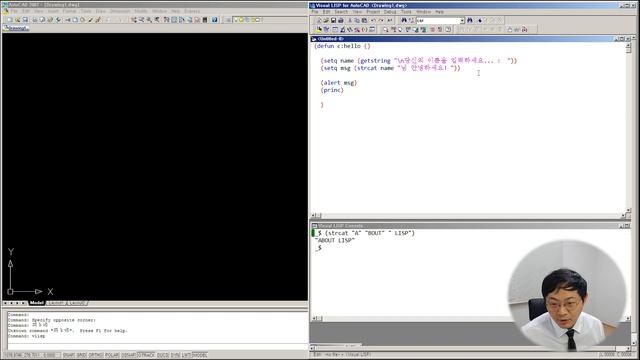Viewport: 640px width, 360px height.
Task: Toggle ORTHO mode in status bar
Action: (x=96, y=355)
